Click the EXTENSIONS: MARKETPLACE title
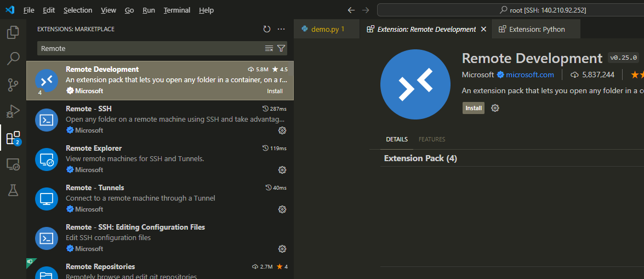The image size is (644, 279). pos(76,29)
